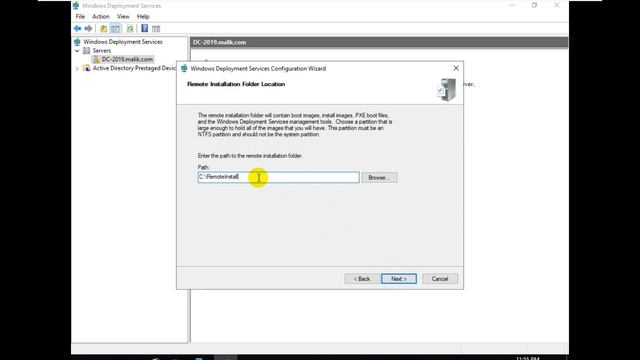Click the Next > button
The width and height of the screenshot is (640, 360).
(399, 279)
